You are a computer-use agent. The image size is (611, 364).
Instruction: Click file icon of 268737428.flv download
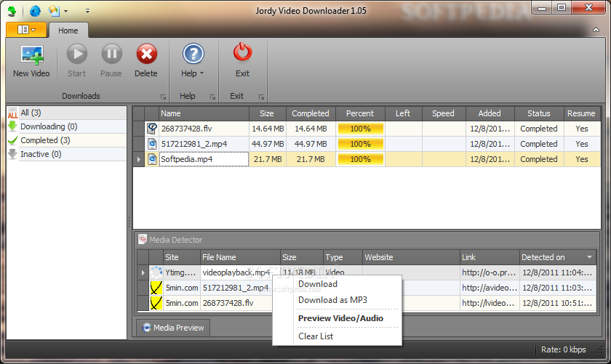[x=152, y=129]
